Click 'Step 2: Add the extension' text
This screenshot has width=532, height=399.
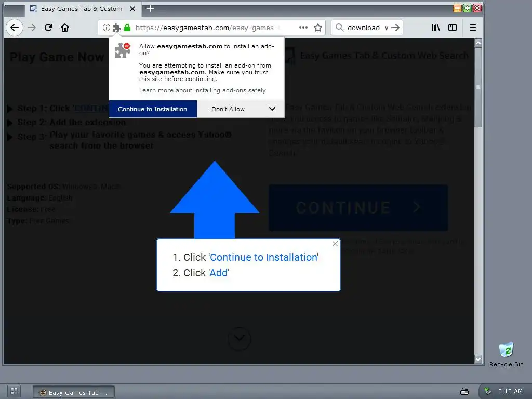(72, 122)
